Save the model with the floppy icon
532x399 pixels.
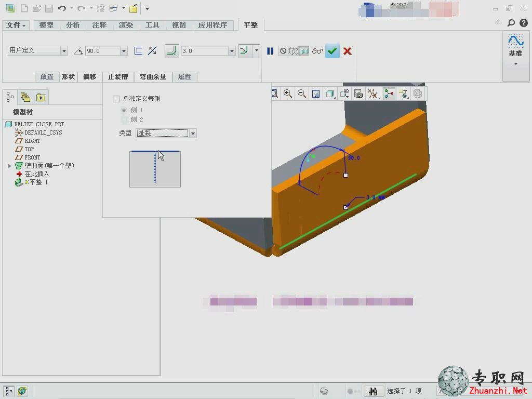click(49, 8)
